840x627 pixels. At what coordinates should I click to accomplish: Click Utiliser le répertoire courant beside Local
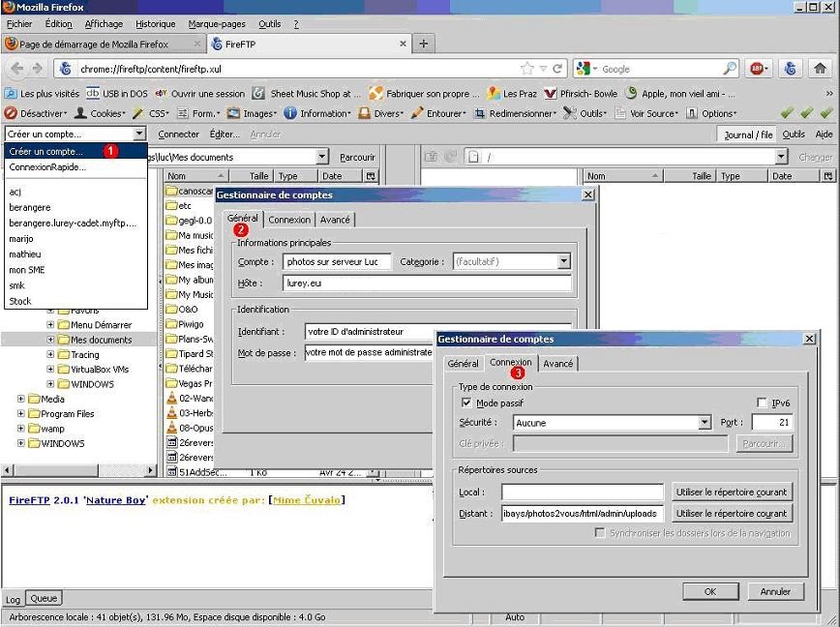732,493
